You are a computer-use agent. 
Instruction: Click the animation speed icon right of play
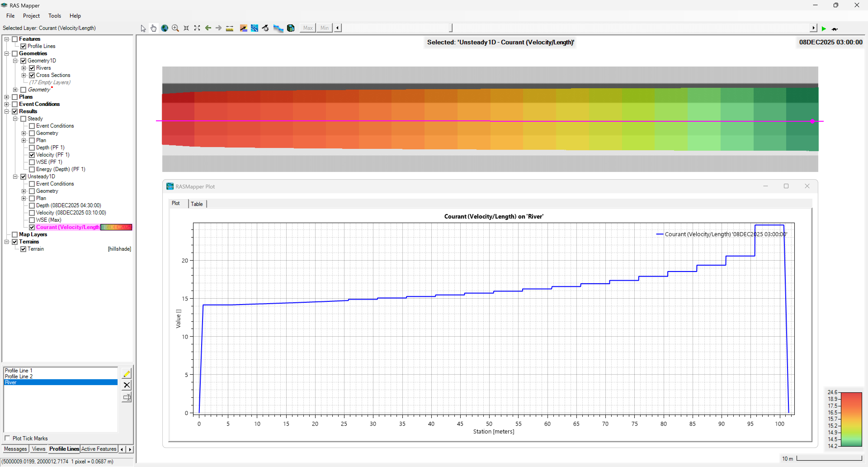click(835, 29)
